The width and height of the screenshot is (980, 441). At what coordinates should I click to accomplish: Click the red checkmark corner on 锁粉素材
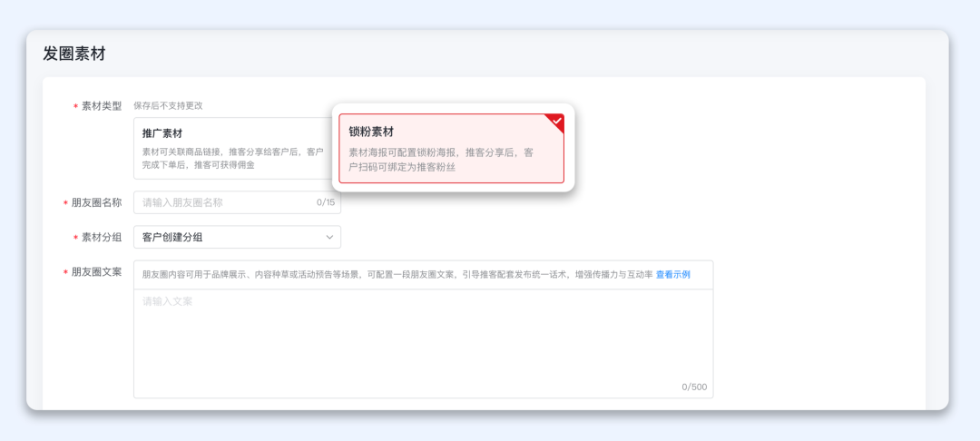click(x=556, y=121)
